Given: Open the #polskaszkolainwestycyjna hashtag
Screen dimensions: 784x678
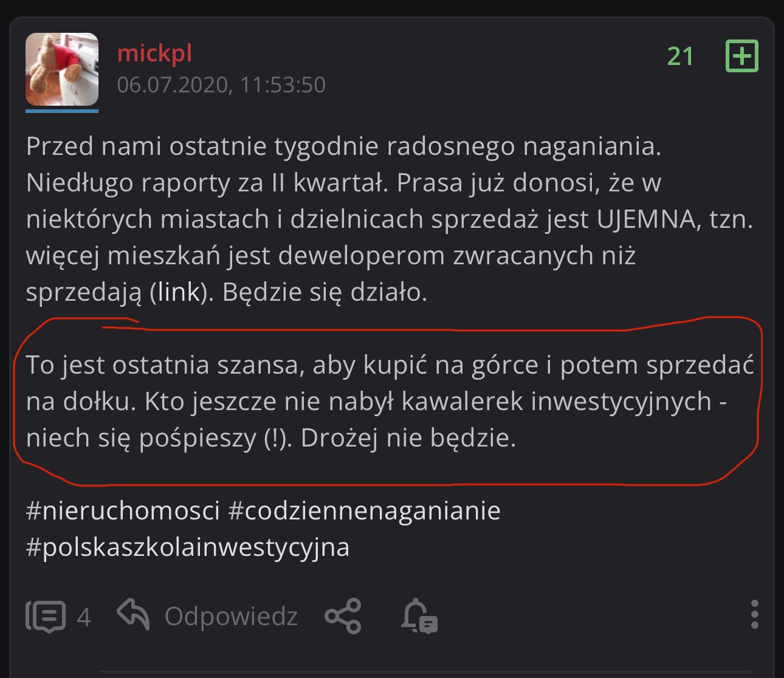Looking at the screenshot, I should click(x=188, y=547).
